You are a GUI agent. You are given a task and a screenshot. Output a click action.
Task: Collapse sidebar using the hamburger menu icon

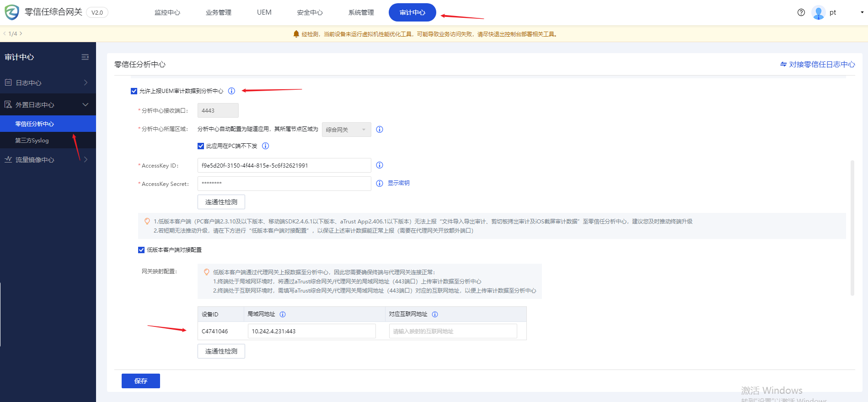[x=85, y=57]
